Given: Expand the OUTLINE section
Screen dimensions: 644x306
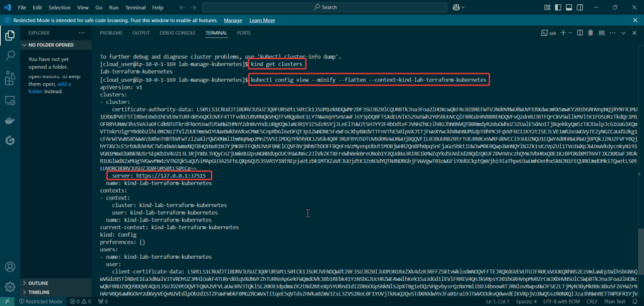Looking at the screenshot, I should point(38,283).
